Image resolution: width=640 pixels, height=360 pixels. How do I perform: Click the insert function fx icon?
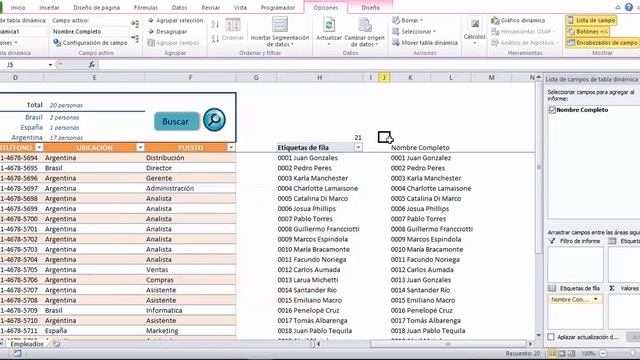point(91,64)
